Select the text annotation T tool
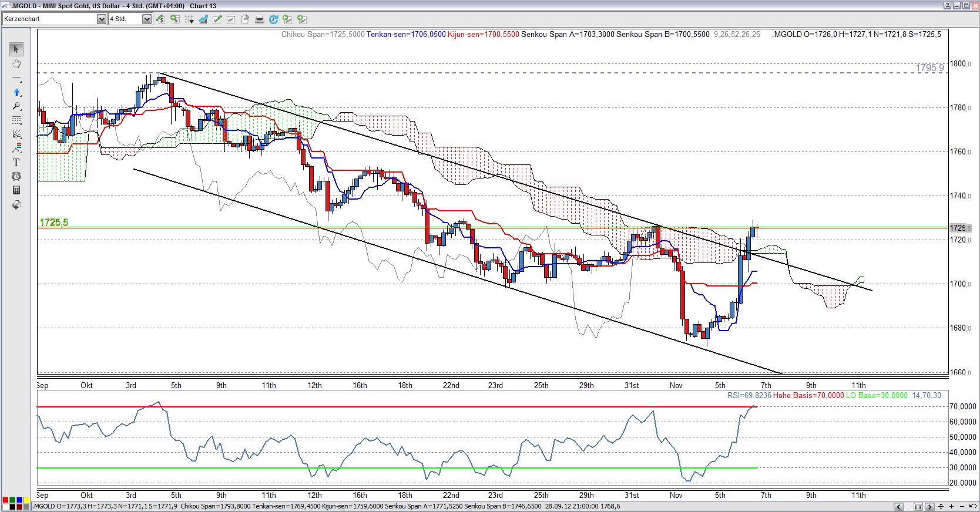This screenshot has height=512, width=980. point(16,163)
